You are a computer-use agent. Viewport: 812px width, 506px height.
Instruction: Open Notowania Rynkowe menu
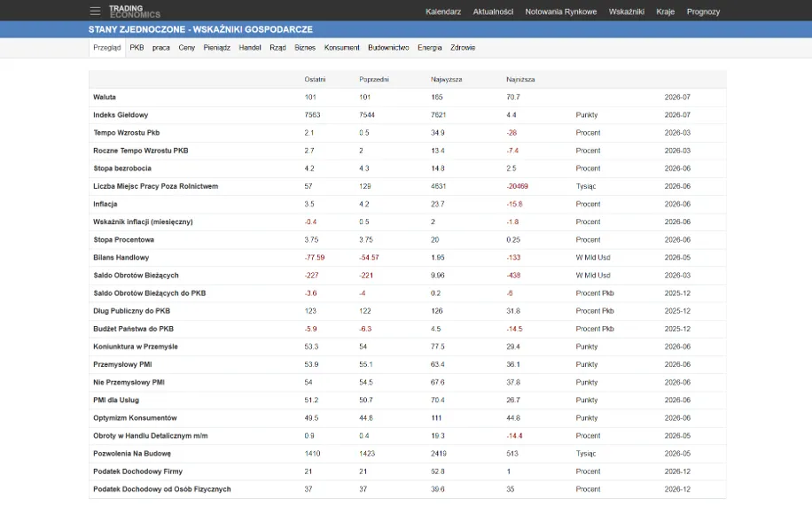561,12
